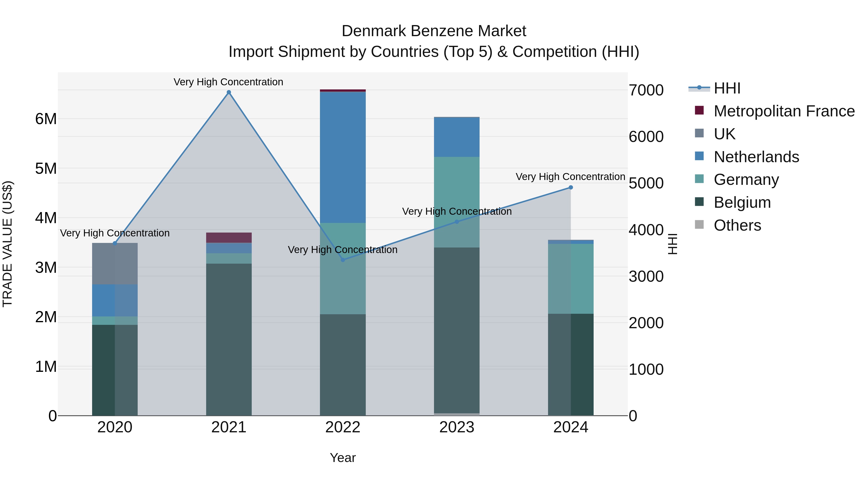
Task: Click 'Very High Concentration' label near 2022
Action: (343, 250)
